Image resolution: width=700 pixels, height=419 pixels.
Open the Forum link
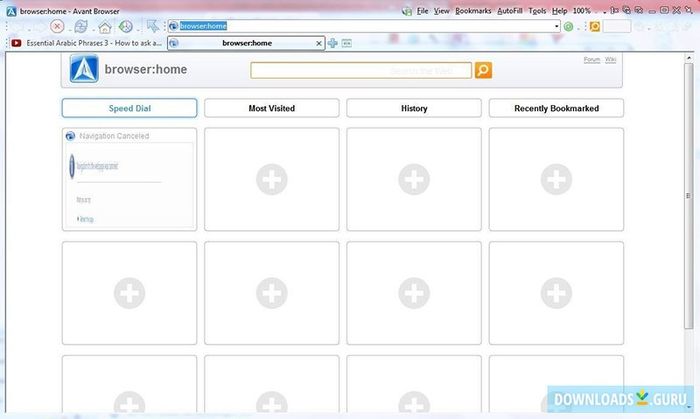[592, 60]
